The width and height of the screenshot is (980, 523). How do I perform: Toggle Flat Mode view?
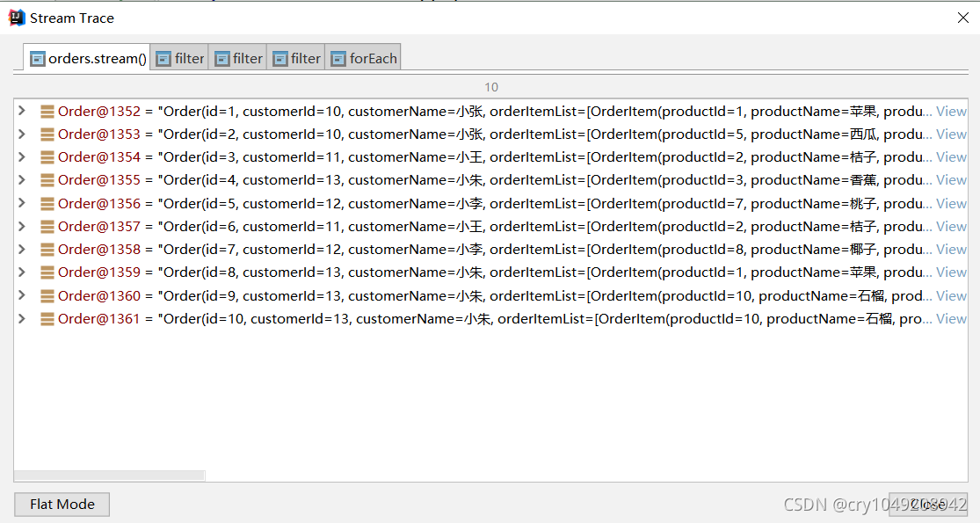62,504
